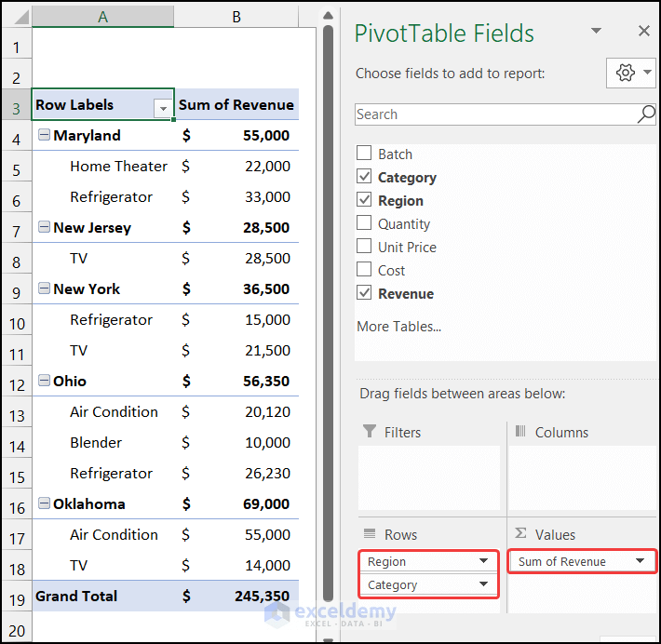Check the Batch field checkbox

click(x=364, y=153)
